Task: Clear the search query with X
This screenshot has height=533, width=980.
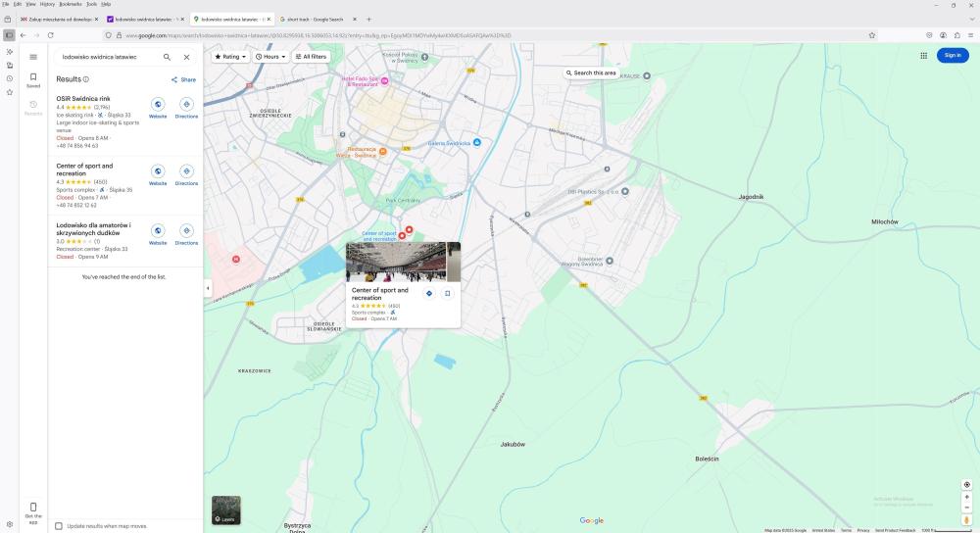Action: tap(186, 57)
